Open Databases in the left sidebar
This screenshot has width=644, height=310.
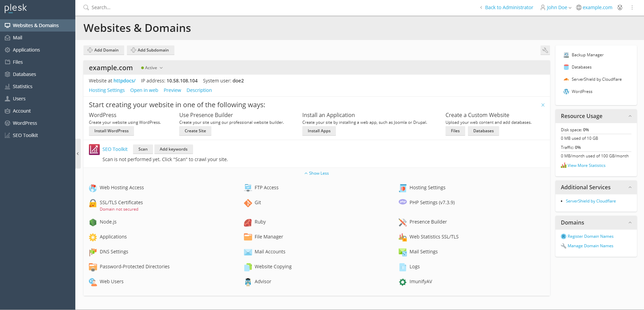[x=24, y=74]
